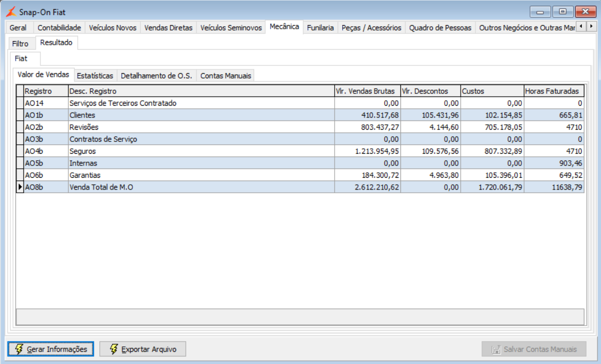Click the Exportar Arquivo button
This screenshot has height=364, width=601.
(x=143, y=349)
